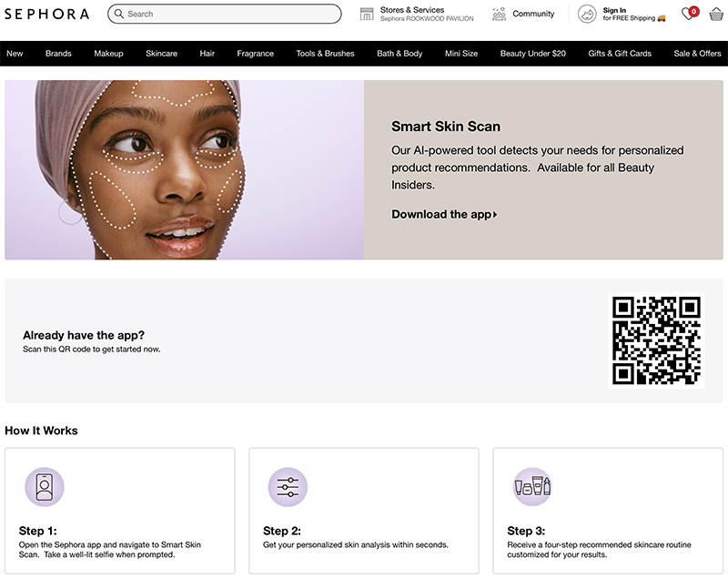The width and height of the screenshot is (728, 578).
Task: Click the Stores & Services link
Action: click(x=412, y=10)
